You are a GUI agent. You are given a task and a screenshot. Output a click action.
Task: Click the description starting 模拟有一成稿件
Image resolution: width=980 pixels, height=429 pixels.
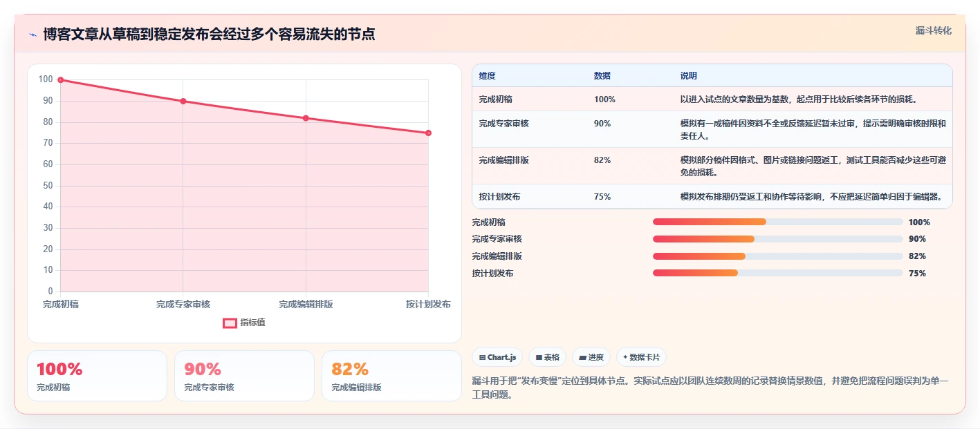813,129
